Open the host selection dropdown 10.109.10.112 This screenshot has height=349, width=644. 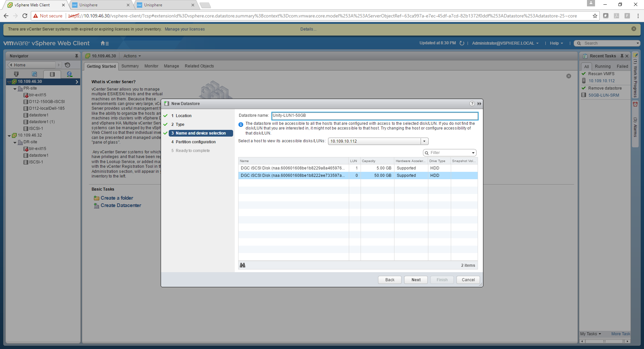[x=424, y=141]
